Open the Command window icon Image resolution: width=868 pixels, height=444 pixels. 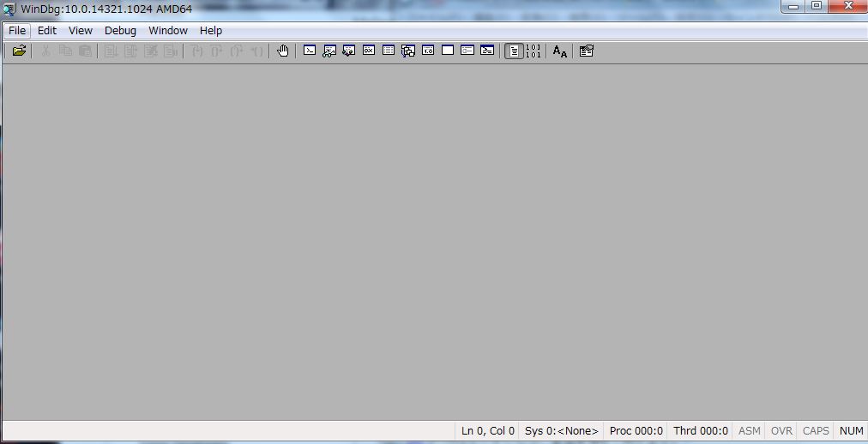pos(310,51)
